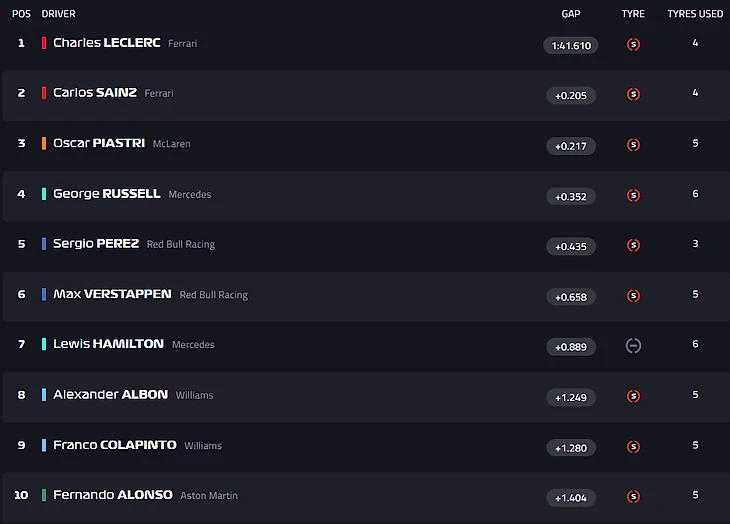Click the TYRES USED column header

[x=695, y=14]
